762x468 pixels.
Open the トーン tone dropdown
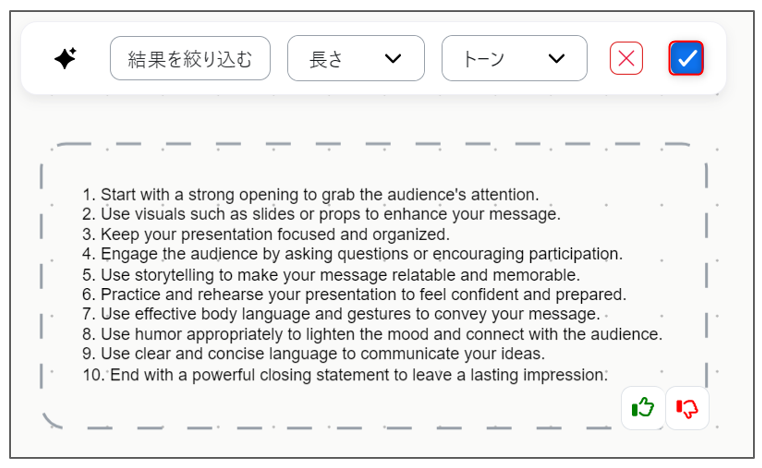tap(514, 58)
